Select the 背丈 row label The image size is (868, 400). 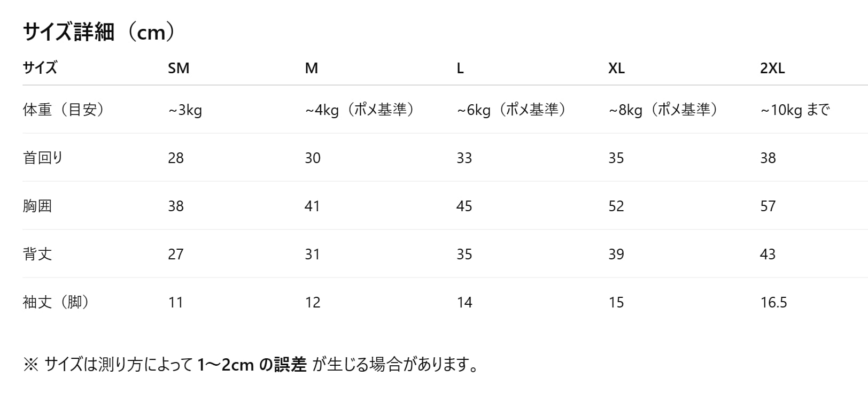point(37,254)
